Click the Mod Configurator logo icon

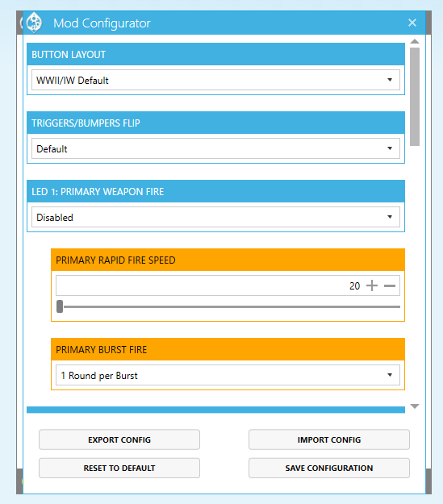[34, 23]
